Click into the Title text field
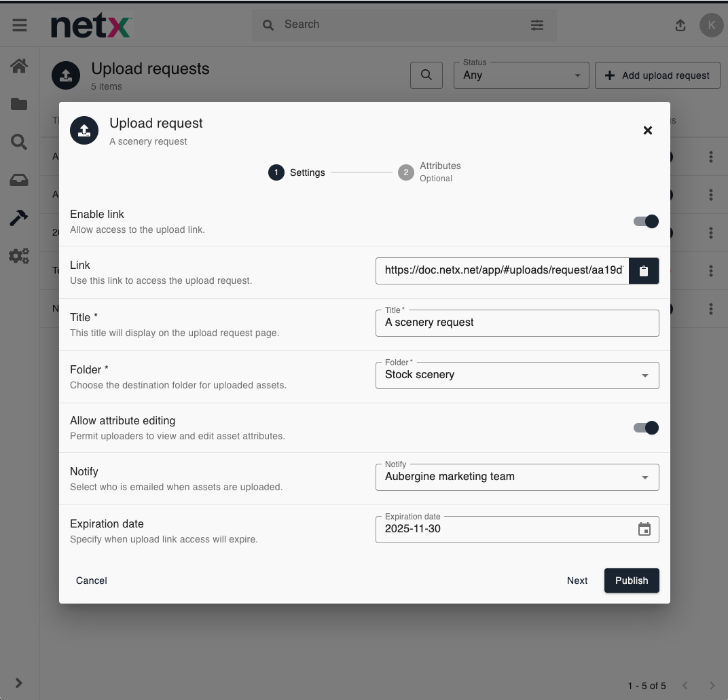Screen dimensions: 728x700 (517, 323)
